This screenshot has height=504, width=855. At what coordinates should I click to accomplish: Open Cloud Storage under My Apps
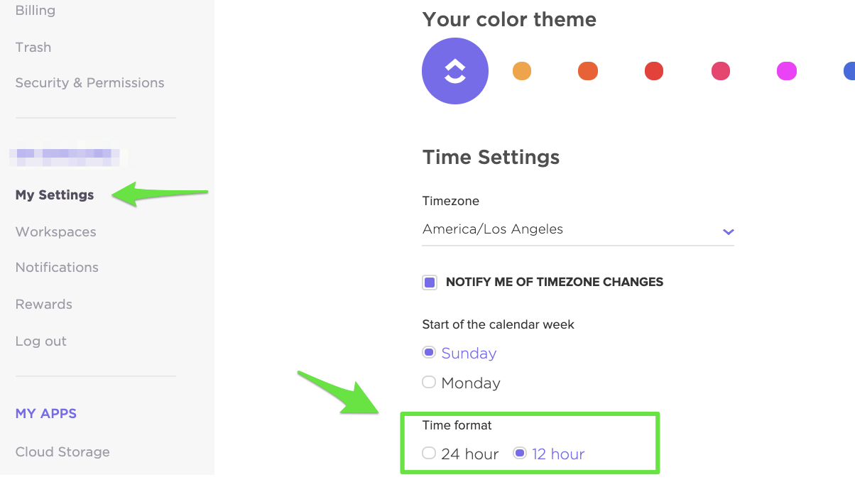(x=62, y=452)
